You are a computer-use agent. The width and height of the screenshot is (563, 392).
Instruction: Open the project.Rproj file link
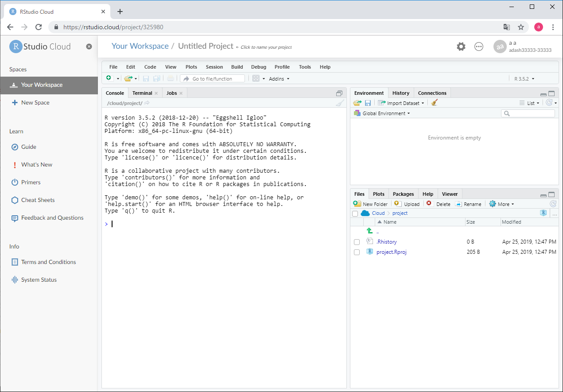[391, 252]
